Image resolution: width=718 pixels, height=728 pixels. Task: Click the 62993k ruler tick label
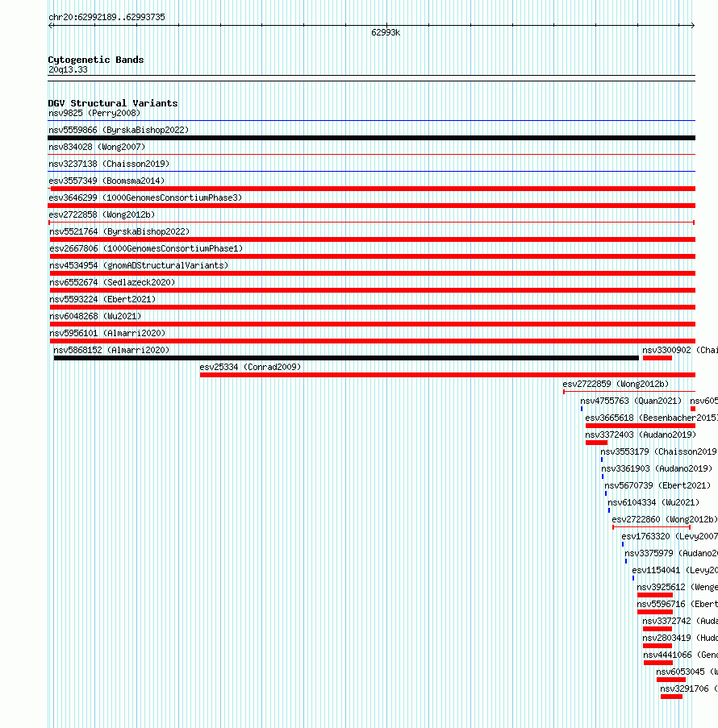coord(386,32)
